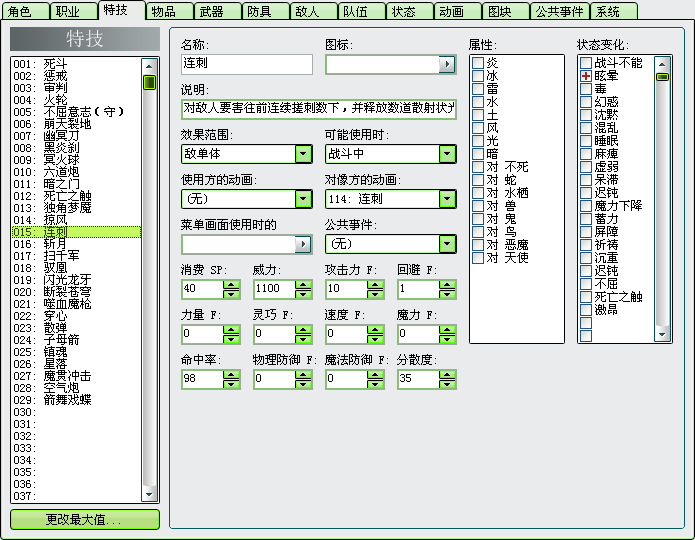Switch to the 物品 tab
This screenshot has width=695, height=540.
[x=170, y=11]
